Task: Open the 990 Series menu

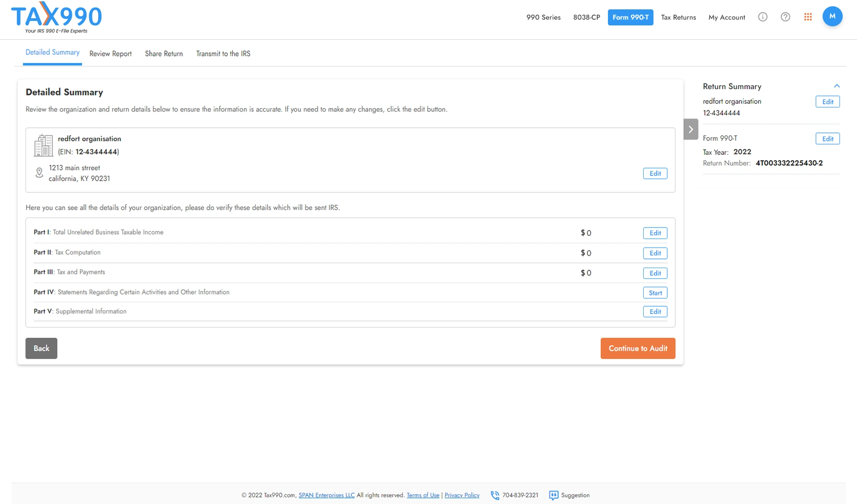Action: point(543,17)
